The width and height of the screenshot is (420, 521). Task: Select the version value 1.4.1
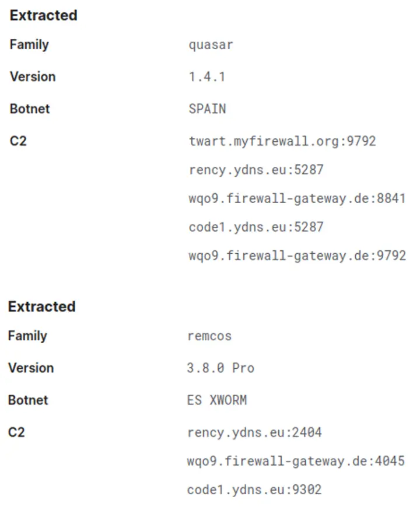(206, 77)
